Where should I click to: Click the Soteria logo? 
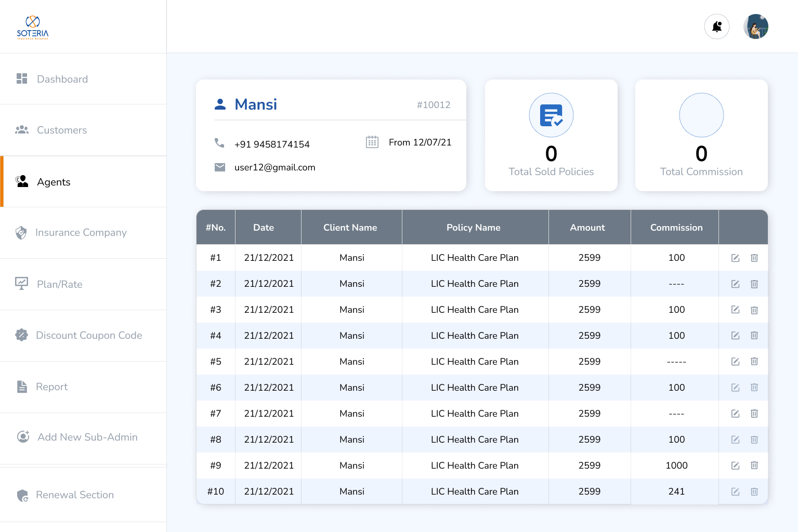pos(33,27)
